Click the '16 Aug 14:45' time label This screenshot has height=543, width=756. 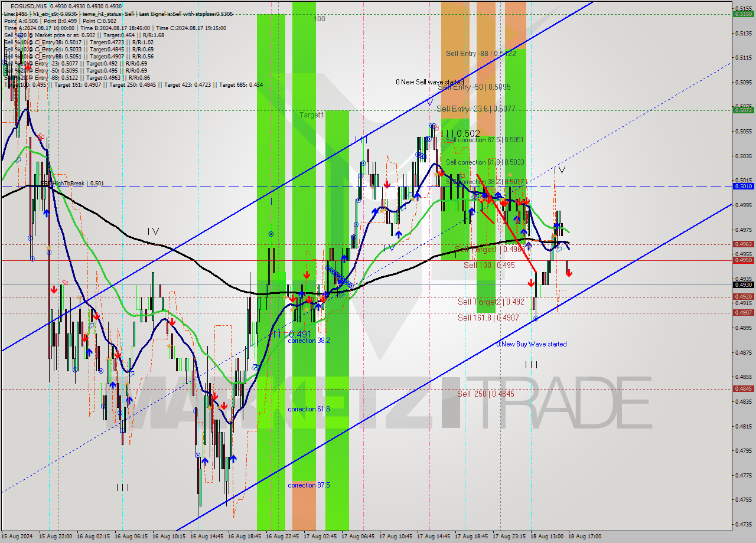click(x=207, y=537)
